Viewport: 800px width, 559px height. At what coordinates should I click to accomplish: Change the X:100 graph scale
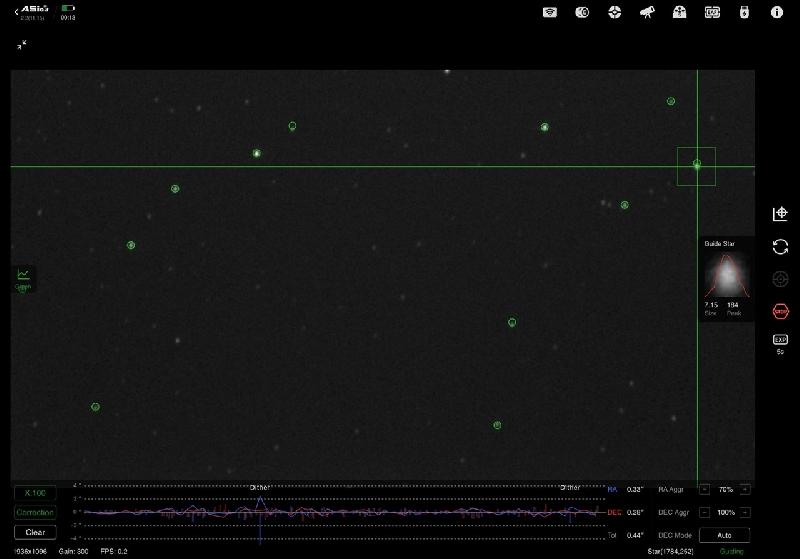click(x=35, y=493)
